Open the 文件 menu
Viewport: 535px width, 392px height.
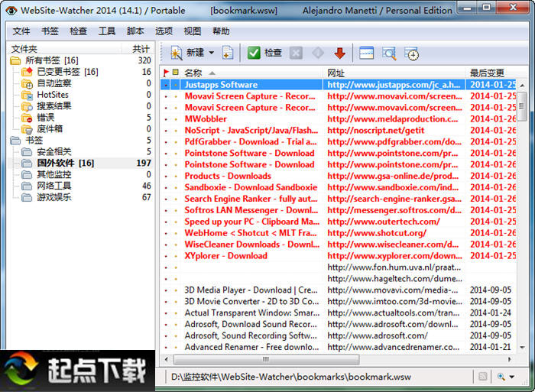coord(21,31)
